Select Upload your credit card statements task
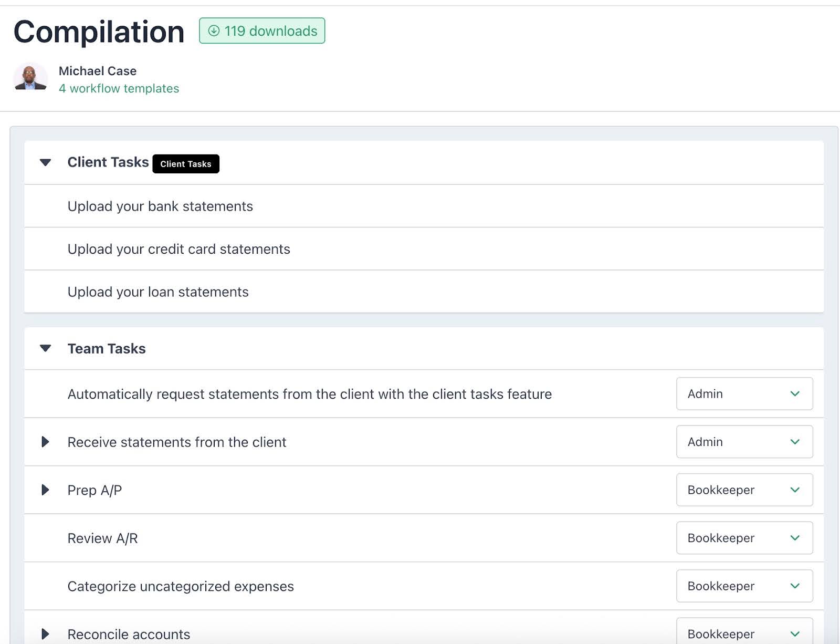The height and width of the screenshot is (644, 840). click(178, 249)
